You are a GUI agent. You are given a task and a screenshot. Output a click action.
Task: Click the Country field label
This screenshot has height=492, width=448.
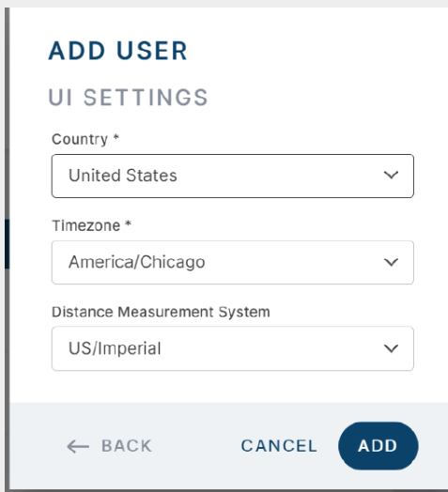80,139
